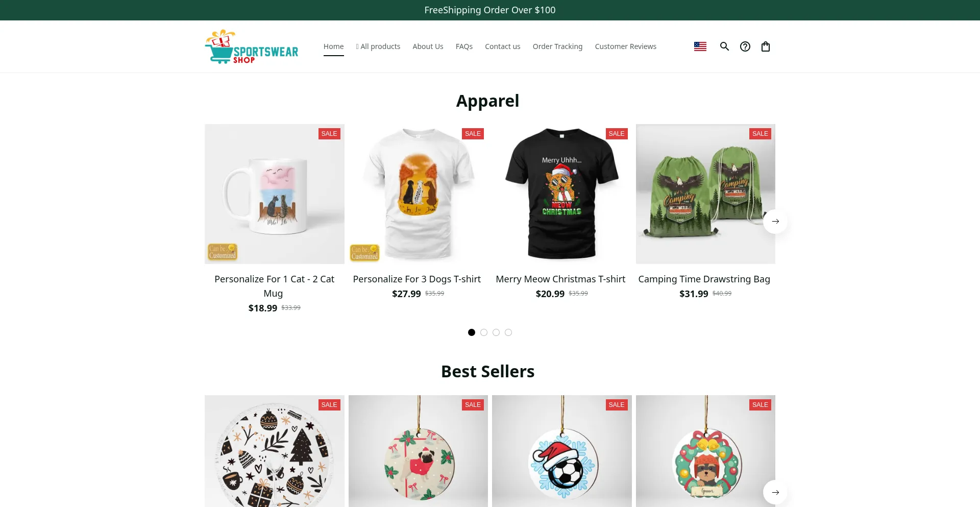This screenshot has width=980, height=507.
Task: Open Camping Time Drawstring Bag image
Action: pyautogui.click(x=705, y=194)
